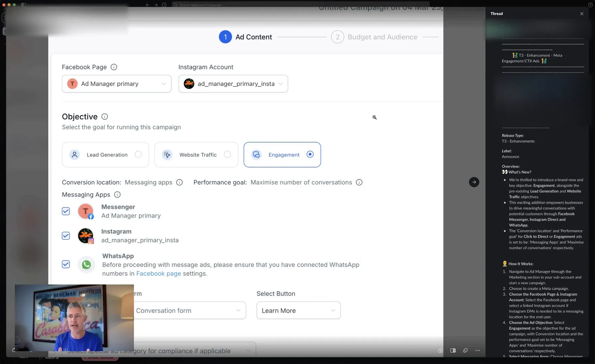The width and height of the screenshot is (595, 364).
Task: Click the Objective info icon
Action: 105,117
